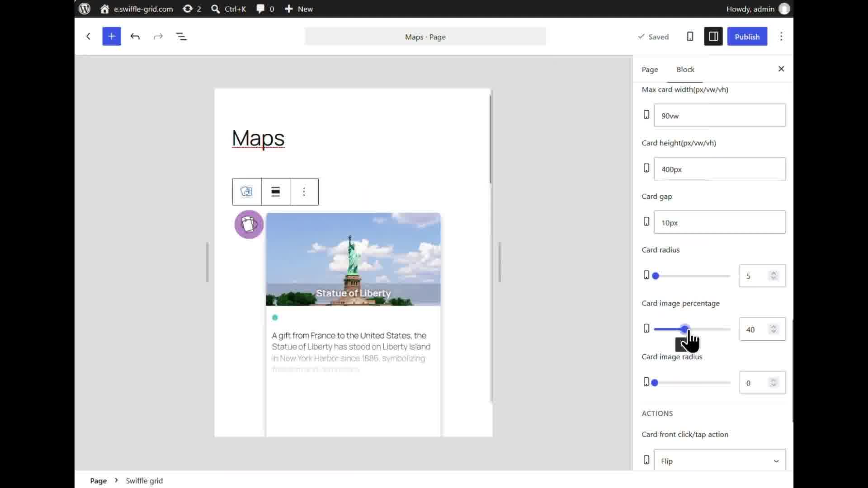This screenshot has height=488, width=868.
Task: Click the Card image percentage stepper arrows
Action: pyautogui.click(x=774, y=329)
